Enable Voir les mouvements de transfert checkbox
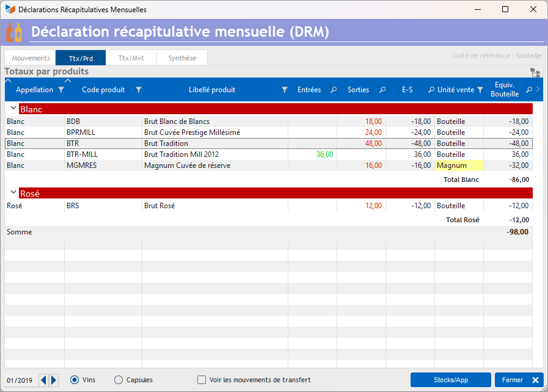Screen dimensions: 548x392 click(x=202, y=380)
